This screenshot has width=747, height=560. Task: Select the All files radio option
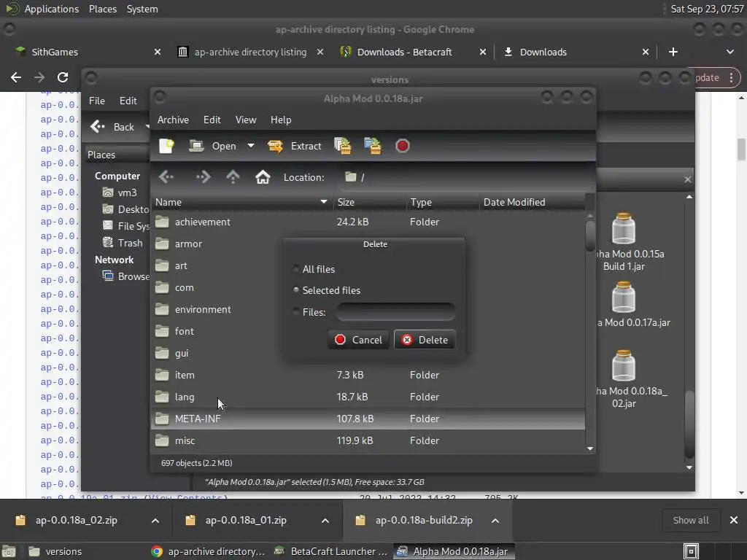314,269
